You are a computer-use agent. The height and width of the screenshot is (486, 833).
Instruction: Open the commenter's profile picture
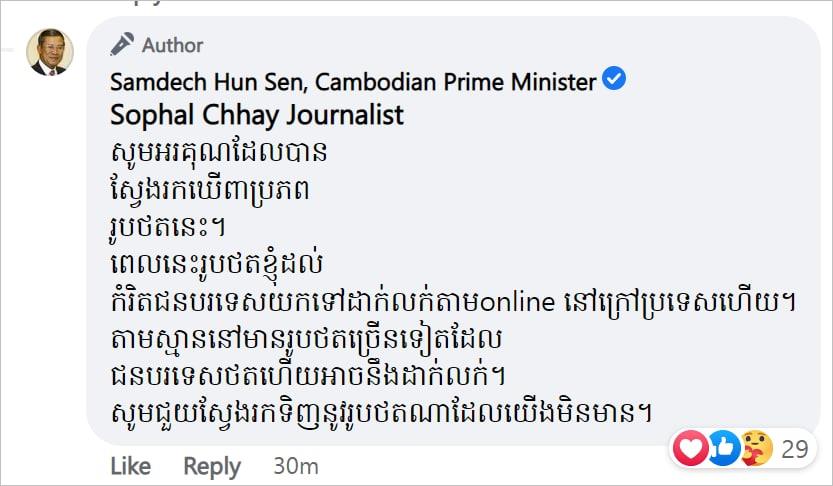click(x=50, y=51)
